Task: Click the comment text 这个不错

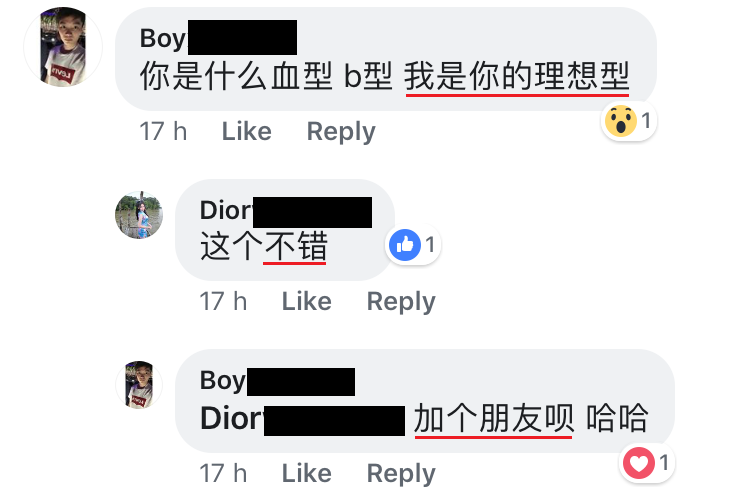Action: [x=264, y=246]
